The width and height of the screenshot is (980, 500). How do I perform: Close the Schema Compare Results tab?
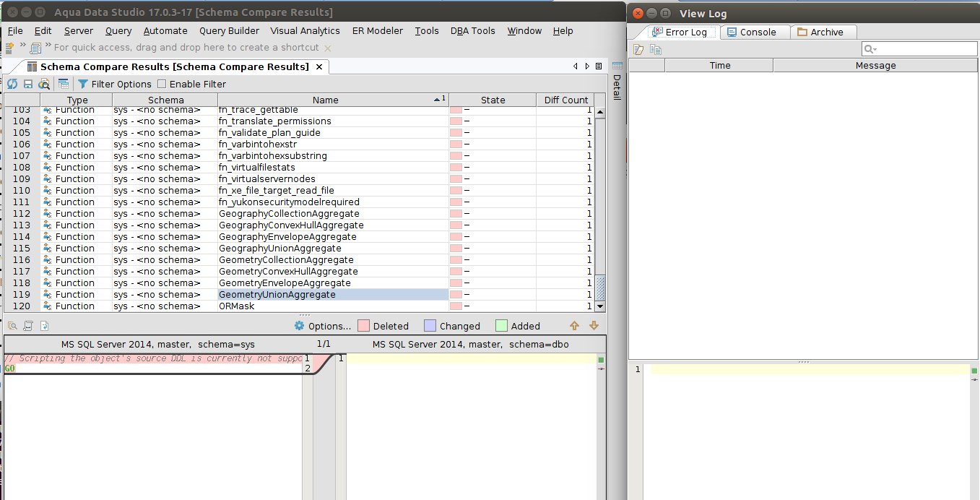319,66
